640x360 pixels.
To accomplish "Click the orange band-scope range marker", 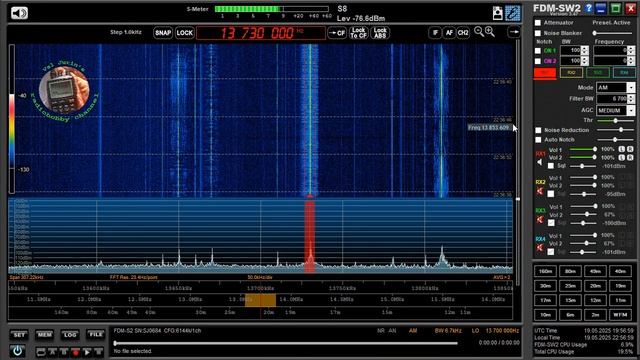I will click(x=260, y=300).
